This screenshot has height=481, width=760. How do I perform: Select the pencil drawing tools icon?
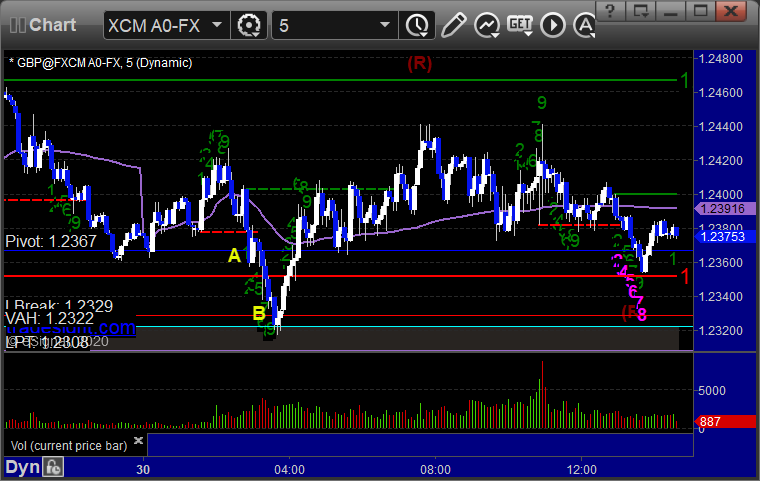click(453, 25)
